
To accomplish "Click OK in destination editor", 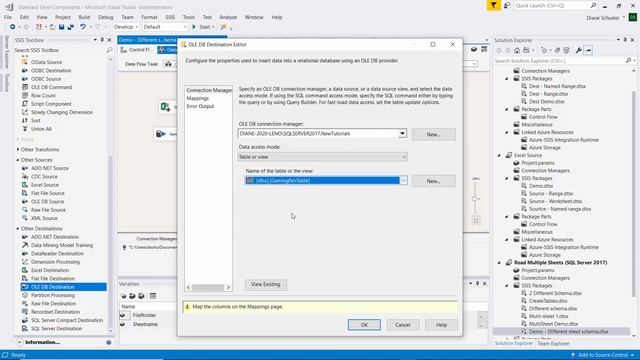I will point(364,325).
